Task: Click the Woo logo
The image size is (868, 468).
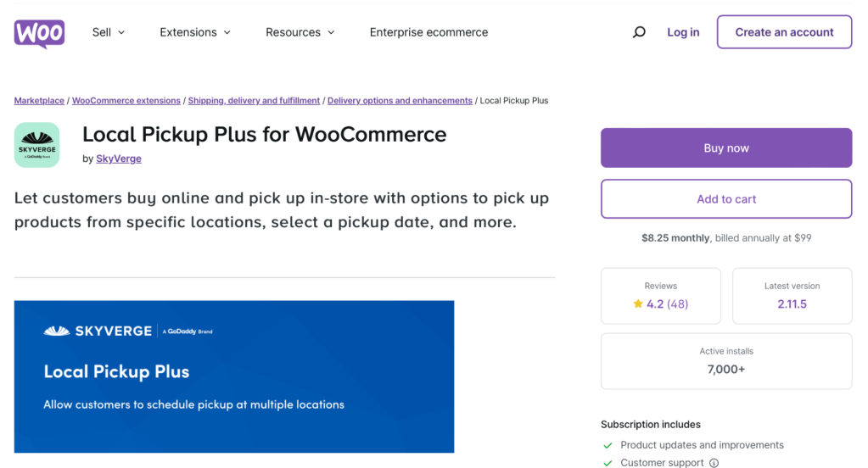Action: 39,32
